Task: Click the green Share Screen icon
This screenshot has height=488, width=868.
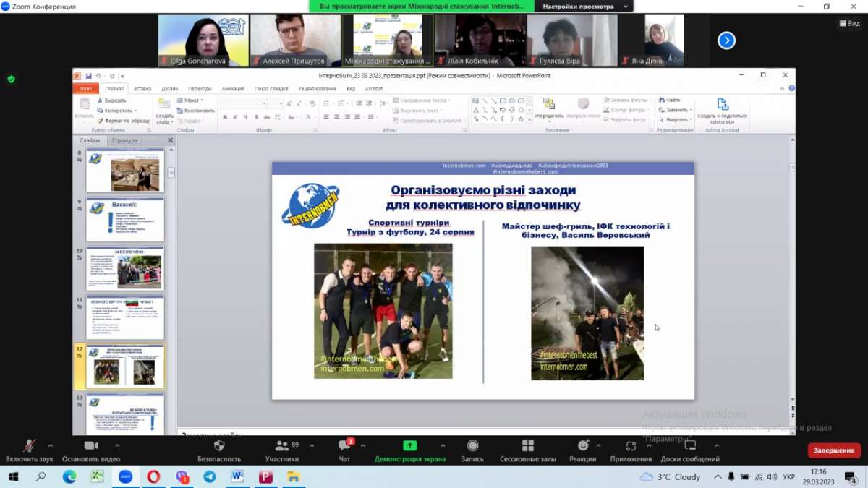Action: point(409,446)
